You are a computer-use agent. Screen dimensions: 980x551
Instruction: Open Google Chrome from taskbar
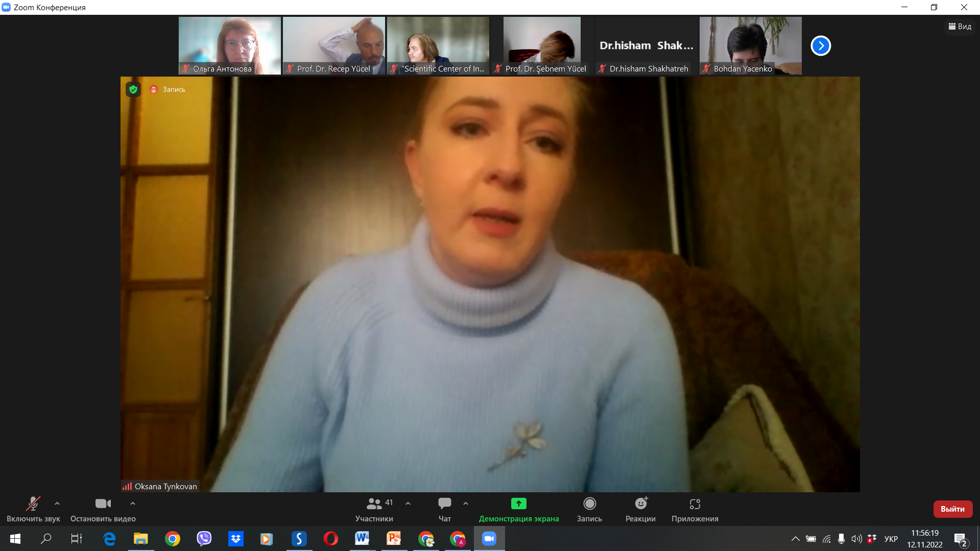click(x=173, y=539)
